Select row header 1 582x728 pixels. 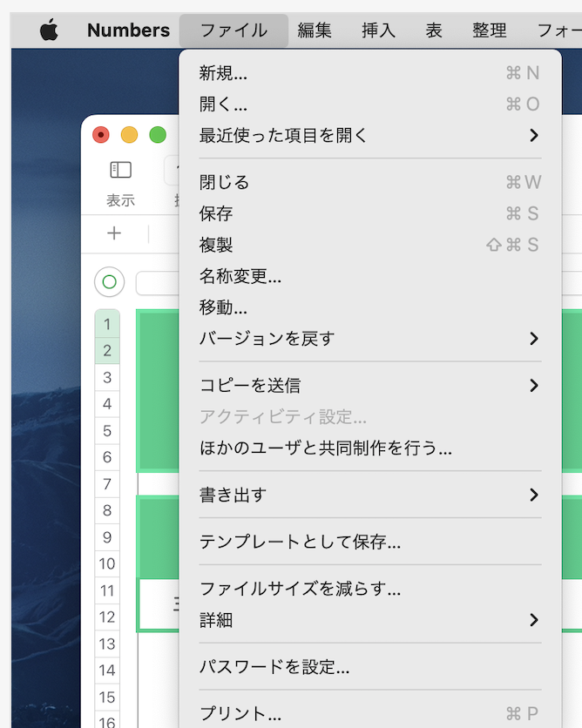pos(107,324)
